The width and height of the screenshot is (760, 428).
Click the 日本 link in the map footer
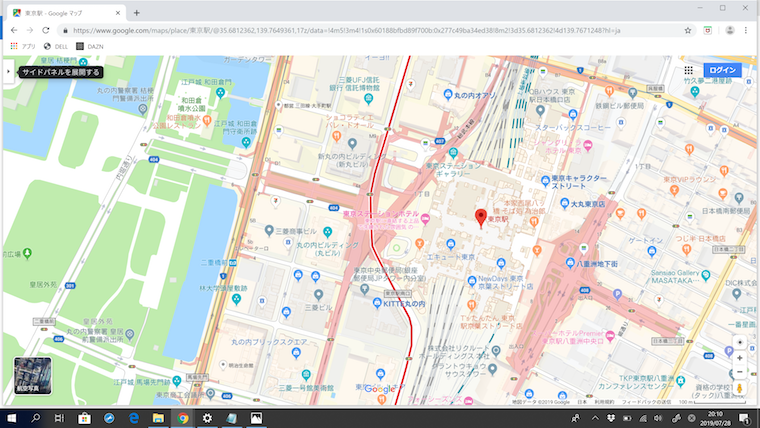(582, 402)
